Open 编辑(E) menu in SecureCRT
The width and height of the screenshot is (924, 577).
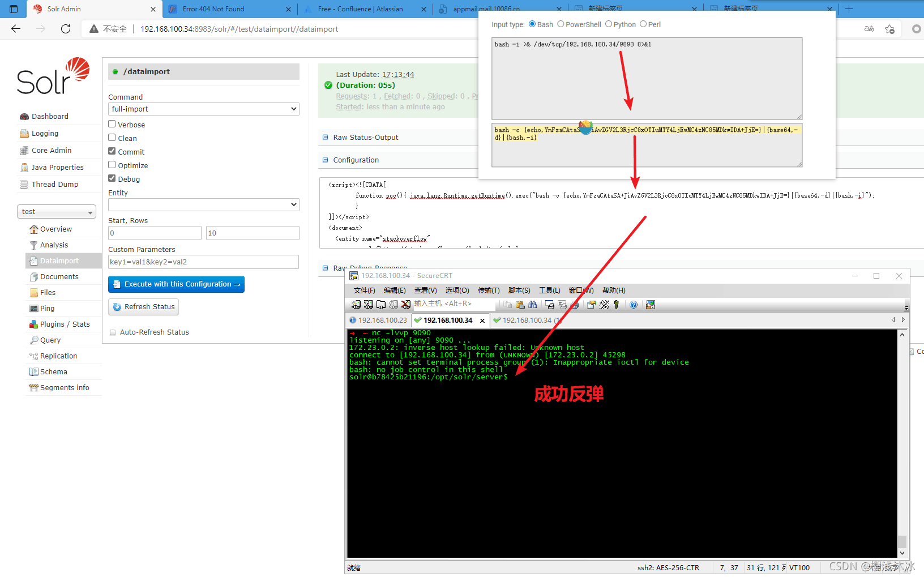[x=395, y=290]
